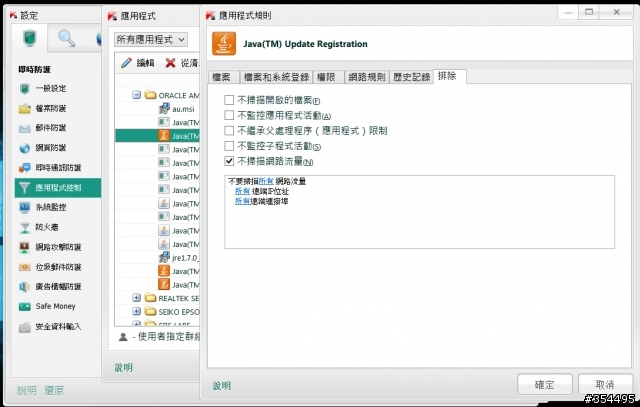This screenshot has width=640, height=407.
Task: Enable 不繼承父處理程序限制 checkbox
Action: (x=229, y=131)
